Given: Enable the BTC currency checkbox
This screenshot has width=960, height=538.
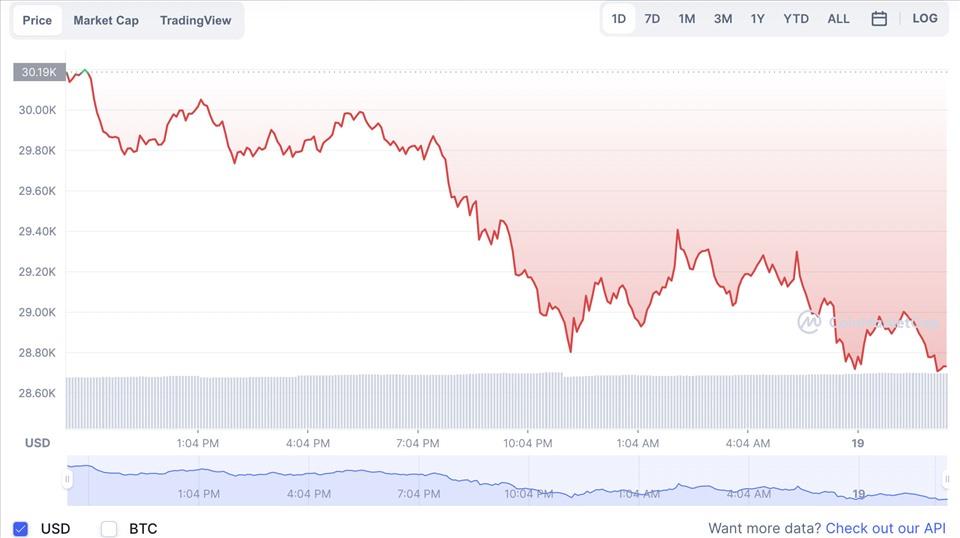Looking at the screenshot, I should (109, 528).
